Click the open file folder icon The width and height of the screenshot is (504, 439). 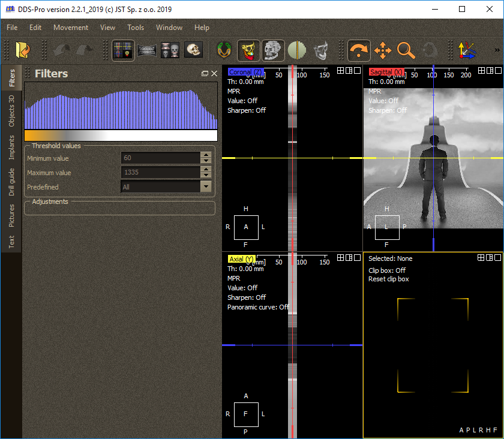[x=23, y=50]
